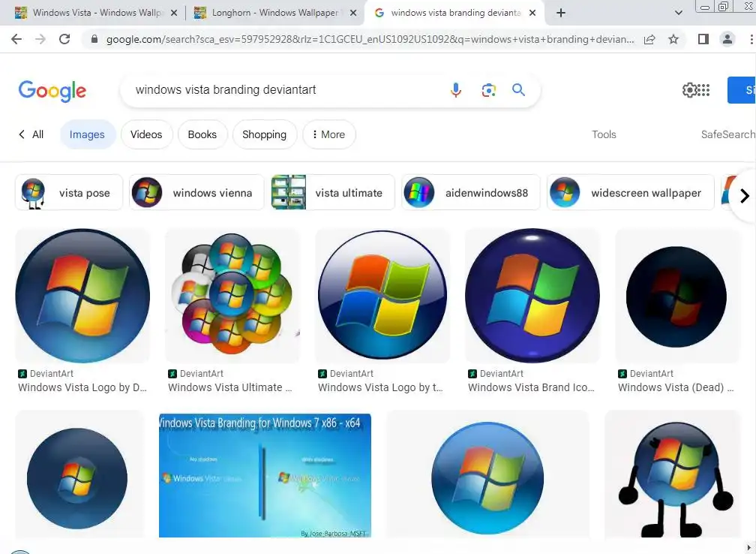The width and height of the screenshot is (756, 554).
Task: Click the blue Sign in button
Action: (x=742, y=90)
